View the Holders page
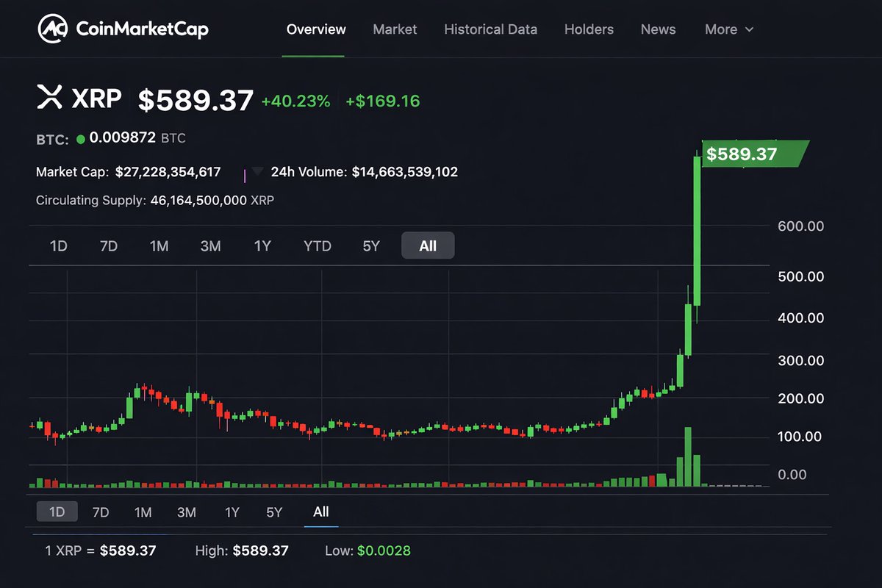The image size is (882, 588). (589, 29)
